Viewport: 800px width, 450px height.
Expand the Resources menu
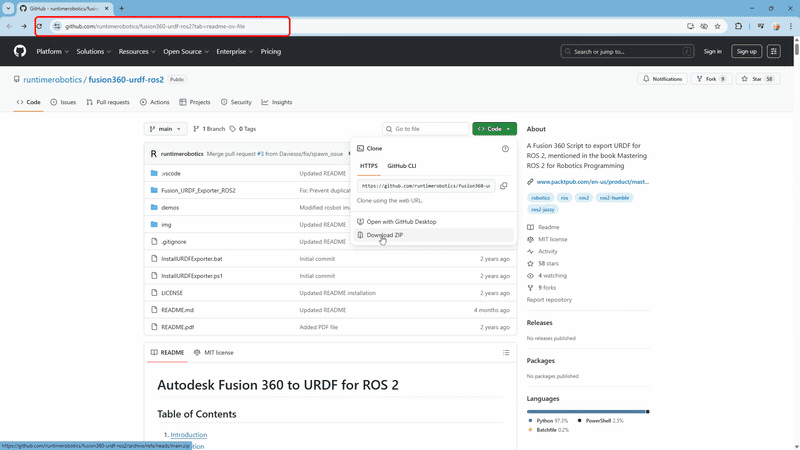(137, 52)
